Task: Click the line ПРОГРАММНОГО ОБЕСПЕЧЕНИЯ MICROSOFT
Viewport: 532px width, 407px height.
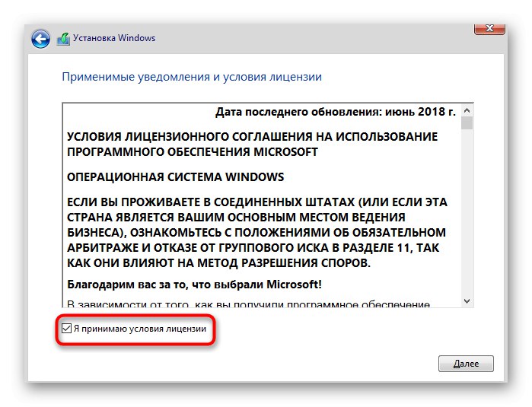Action: [193, 152]
